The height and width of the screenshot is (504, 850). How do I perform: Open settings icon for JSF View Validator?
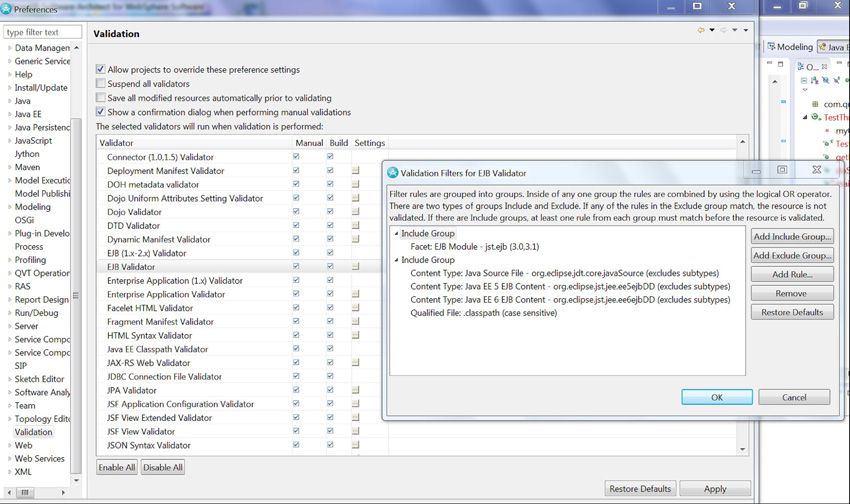(x=356, y=431)
